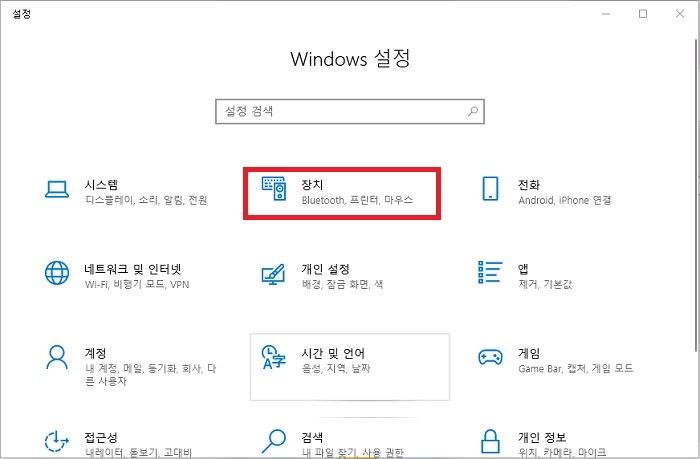
Task: Open the 시스템 laptop icon
Action: [x=57, y=189]
